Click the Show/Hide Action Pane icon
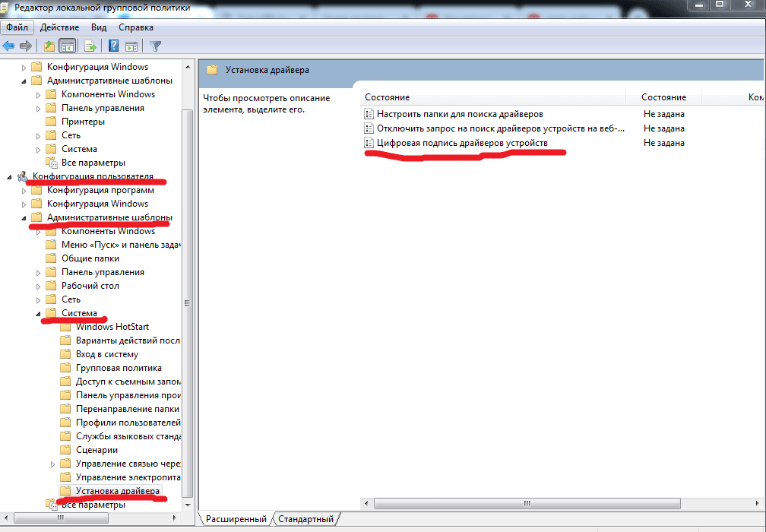766x532 pixels. [131, 46]
